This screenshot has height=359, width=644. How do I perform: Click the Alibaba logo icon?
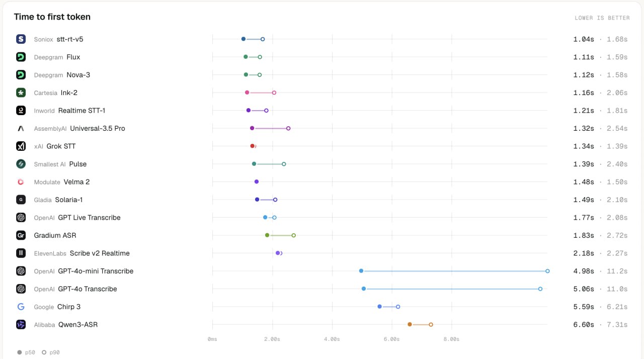click(x=21, y=325)
